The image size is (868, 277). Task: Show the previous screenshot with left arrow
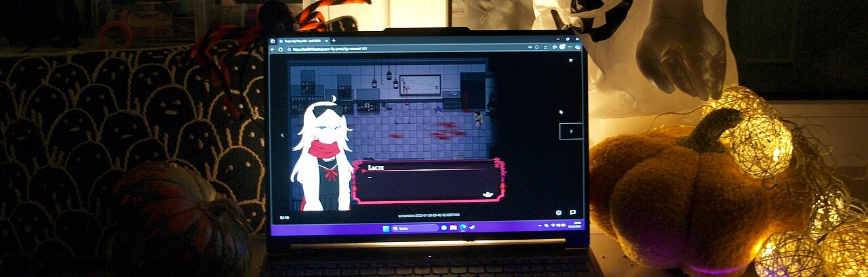(x=282, y=135)
